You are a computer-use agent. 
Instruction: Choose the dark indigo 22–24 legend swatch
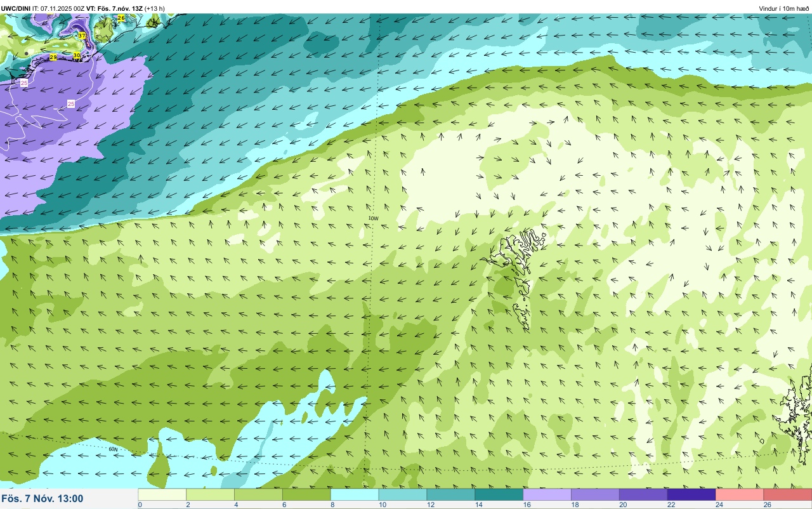point(691,494)
